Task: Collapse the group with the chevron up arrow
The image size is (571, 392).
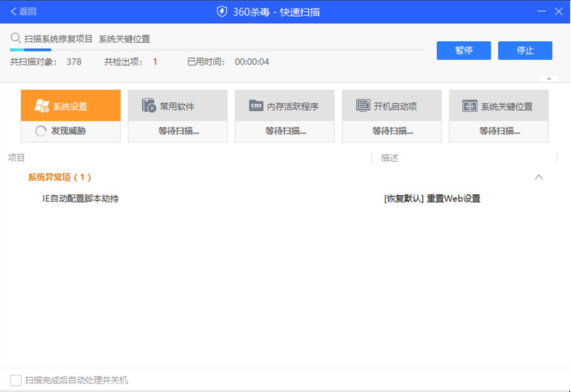Action: [x=539, y=177]
